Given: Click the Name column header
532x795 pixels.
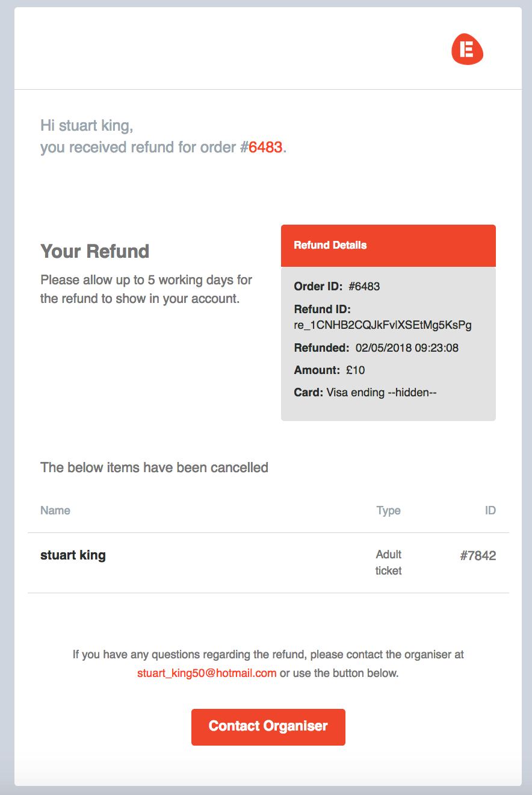Looking at the screenshot, I should (x=55, y=511).
